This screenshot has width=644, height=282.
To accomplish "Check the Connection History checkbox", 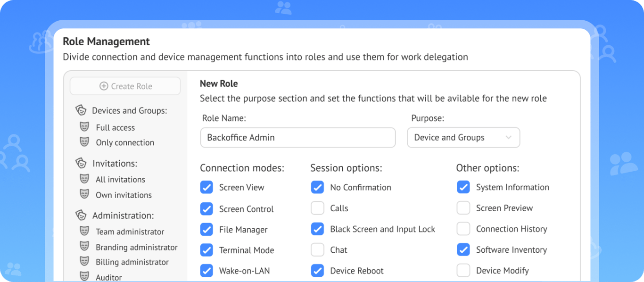I will coord(463,229).
